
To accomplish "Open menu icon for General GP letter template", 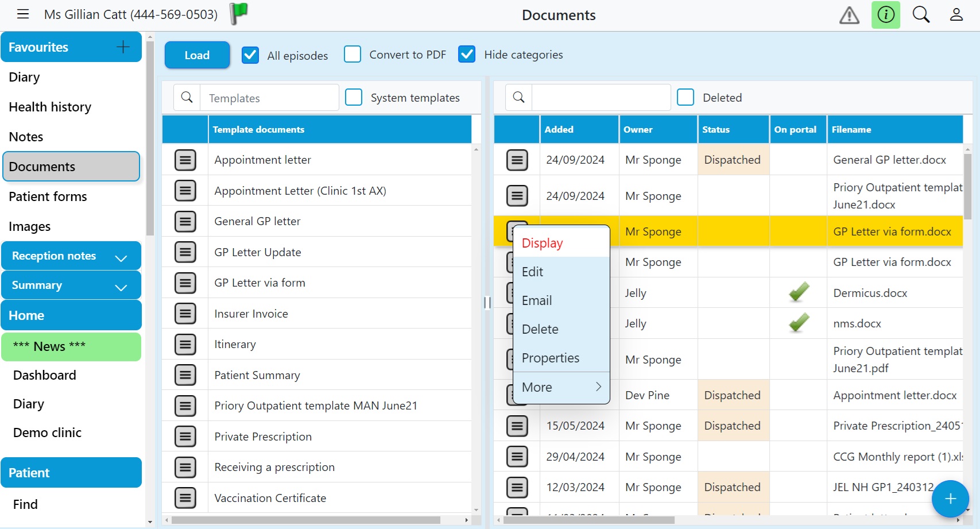I will coord(185,221).
